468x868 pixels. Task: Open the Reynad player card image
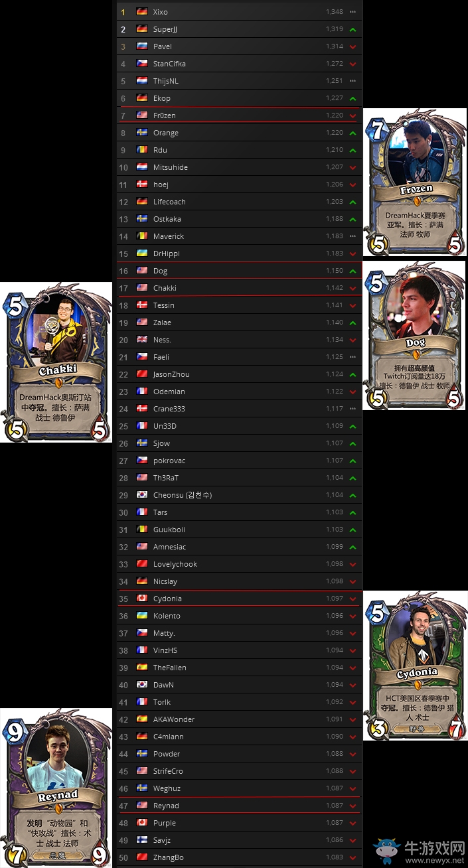(56, 788)
